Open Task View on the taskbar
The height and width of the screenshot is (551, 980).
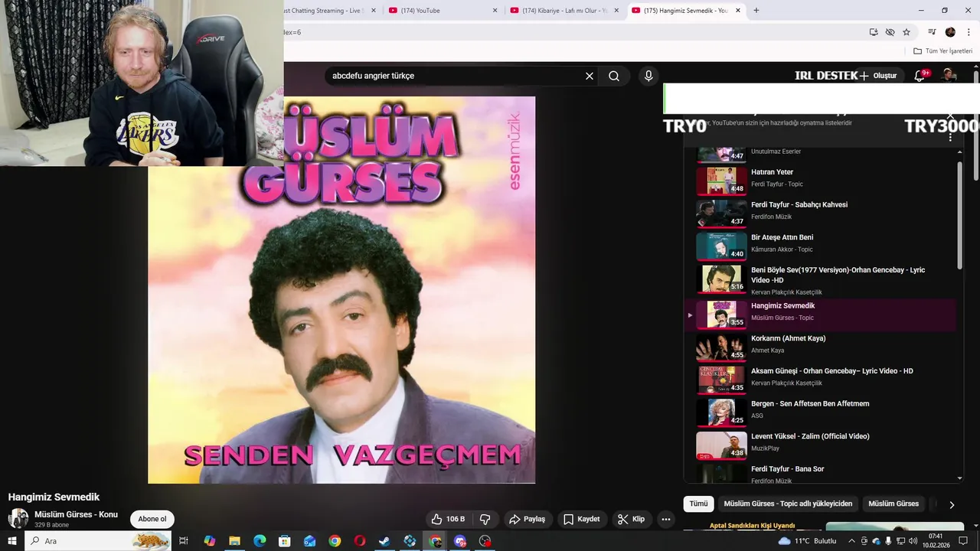[x=184, y=541]
